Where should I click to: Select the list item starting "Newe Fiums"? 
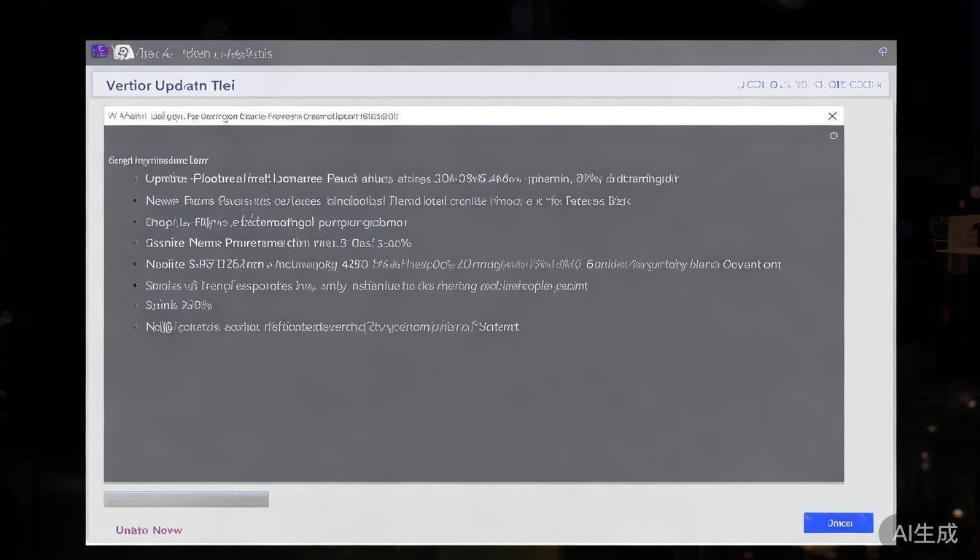click(x=387, y=201)
